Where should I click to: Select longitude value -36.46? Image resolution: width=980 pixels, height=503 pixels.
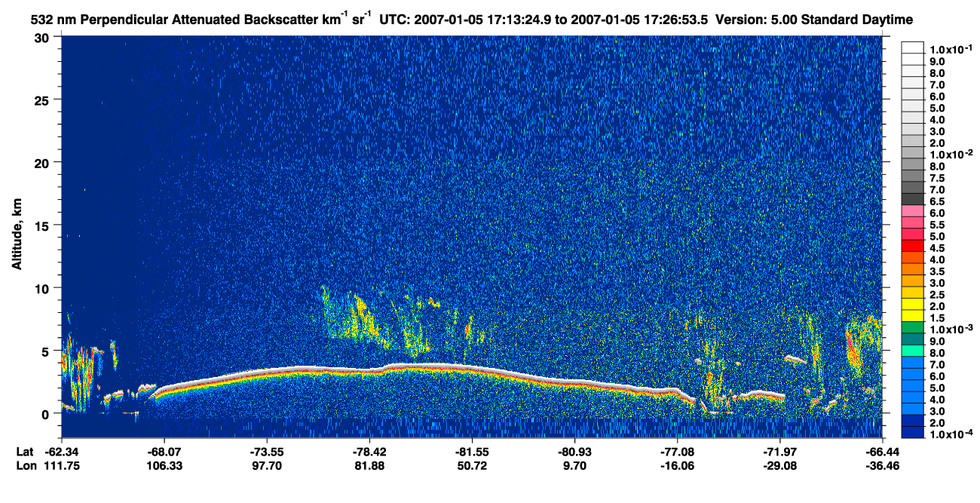pyautogui.click(x=882, y=465)
